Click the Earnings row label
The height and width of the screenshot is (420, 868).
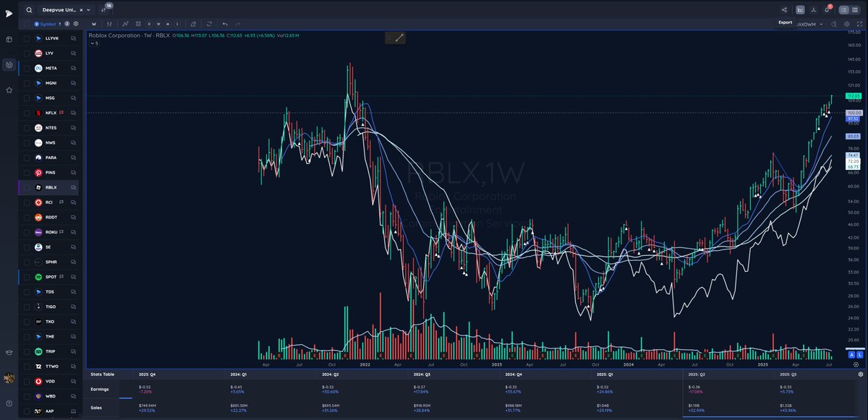(100, 389)
